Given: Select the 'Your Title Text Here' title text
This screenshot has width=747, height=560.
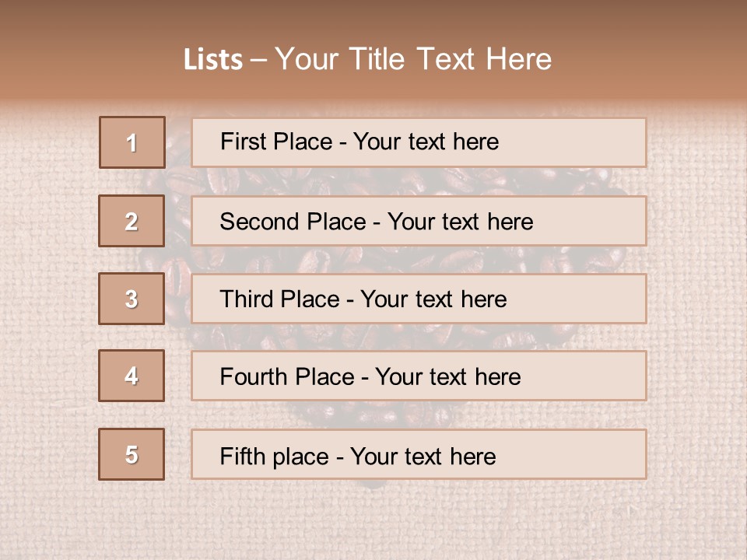Looking at the screenshot, I should (x=413, y=59).
